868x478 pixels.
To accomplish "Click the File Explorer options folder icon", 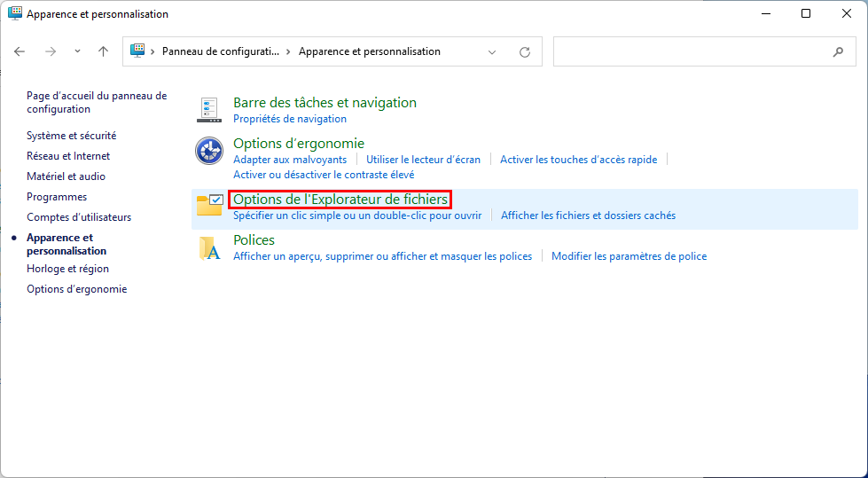I will [209, 206].
